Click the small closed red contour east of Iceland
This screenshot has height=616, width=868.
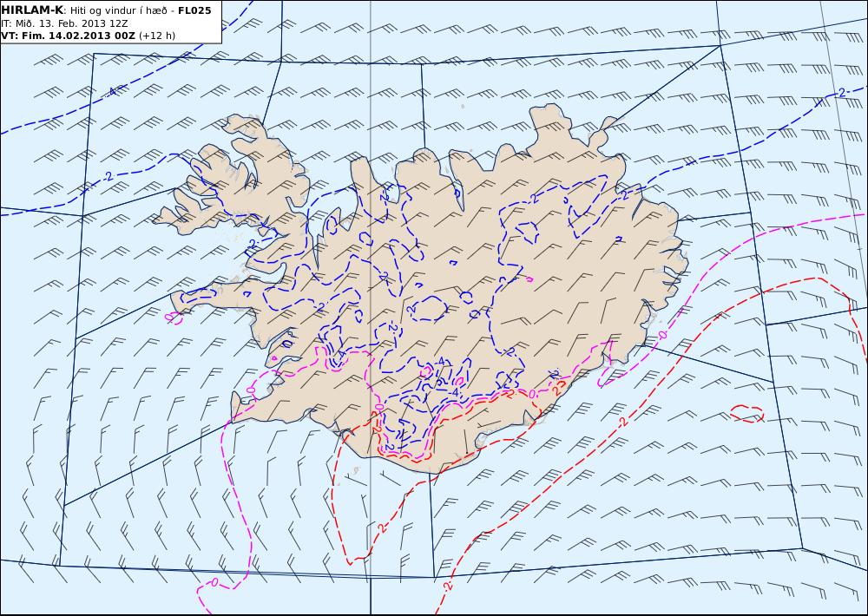[x=746, y=414]
